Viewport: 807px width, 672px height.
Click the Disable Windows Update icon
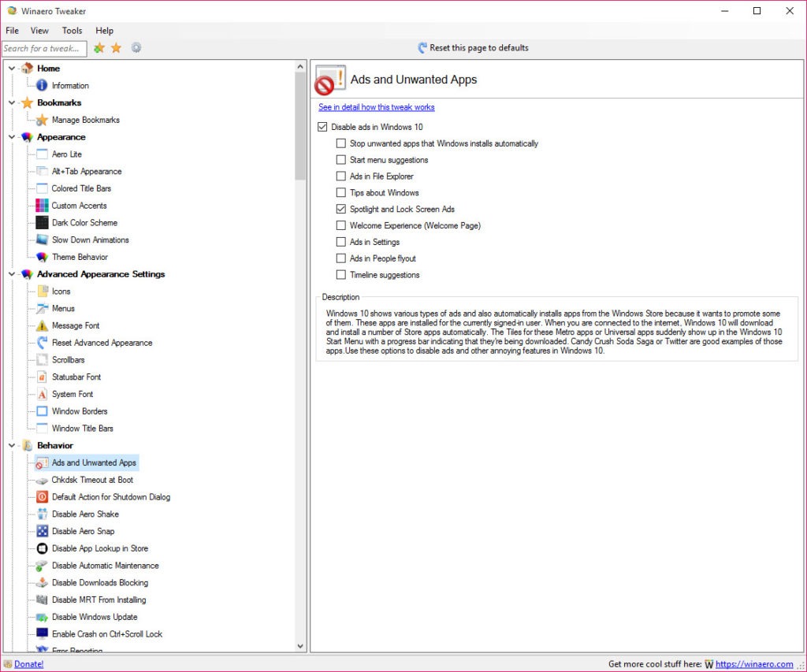[42, 617]
